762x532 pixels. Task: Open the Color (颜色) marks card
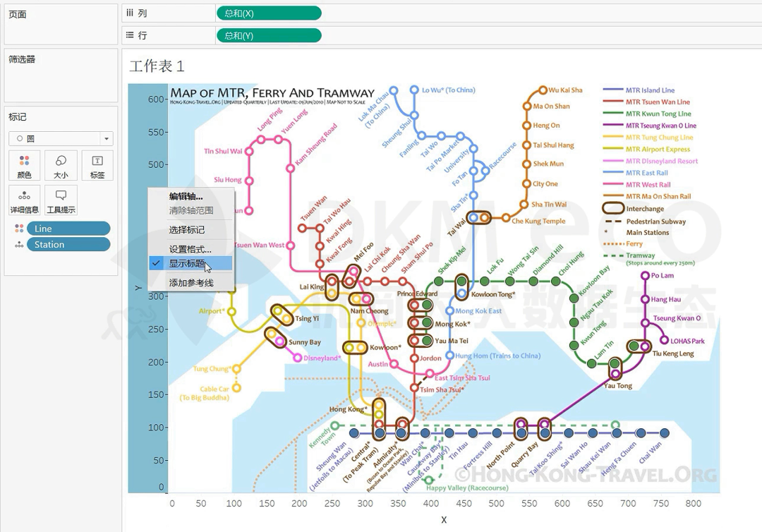point(24,166)
